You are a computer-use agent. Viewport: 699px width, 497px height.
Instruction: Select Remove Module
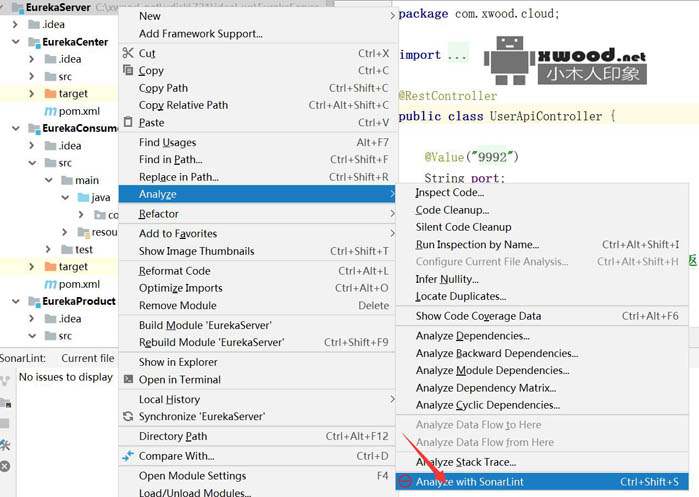257,305
